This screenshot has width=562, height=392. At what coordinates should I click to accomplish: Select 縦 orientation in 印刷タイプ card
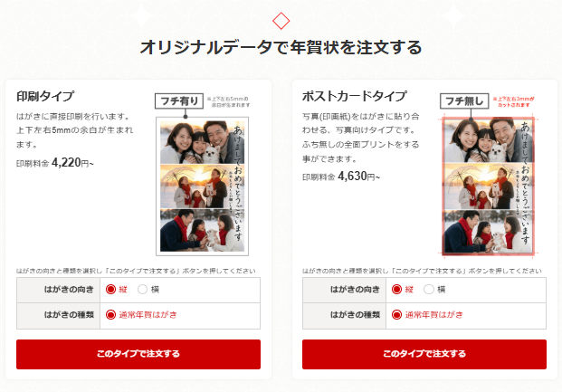[110, 290]
